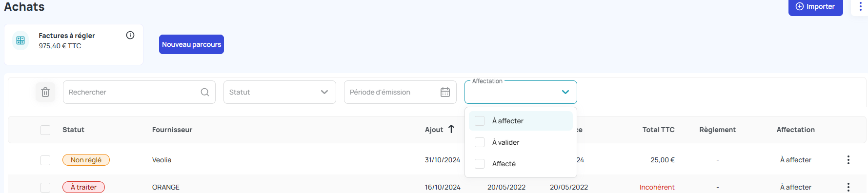Check the À valider option checkbox
The width and height of the screenshot is (868, 193).
pos(480,142)
